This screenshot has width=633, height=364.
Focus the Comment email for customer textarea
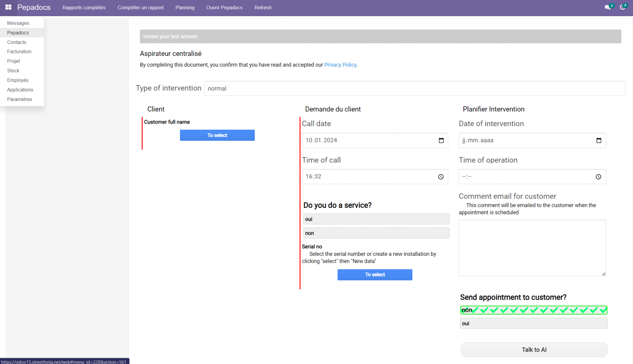(x=532, y=248)
